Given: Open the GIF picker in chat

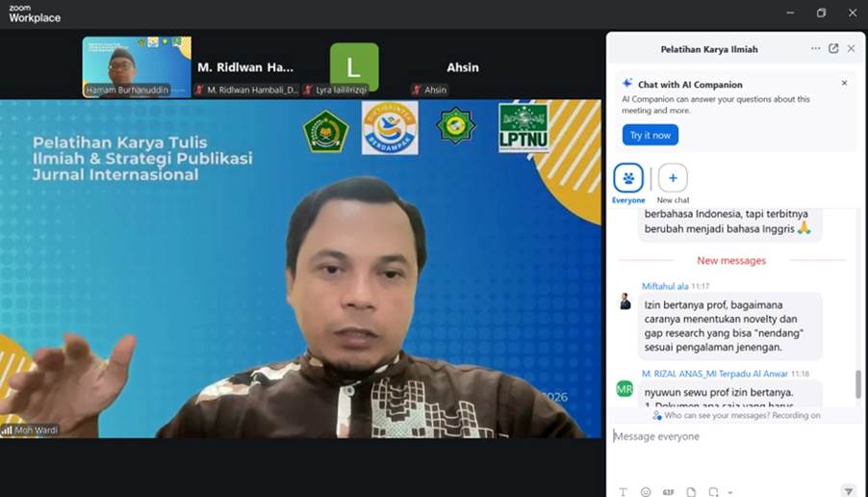Looking at the screenshot, I should pos(668,492).
